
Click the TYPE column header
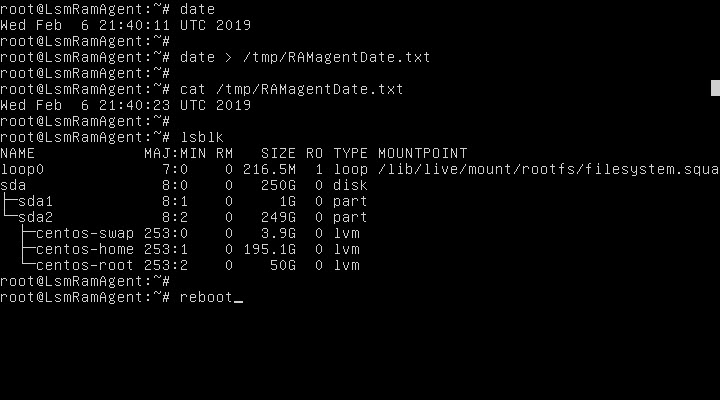point(350,153)
